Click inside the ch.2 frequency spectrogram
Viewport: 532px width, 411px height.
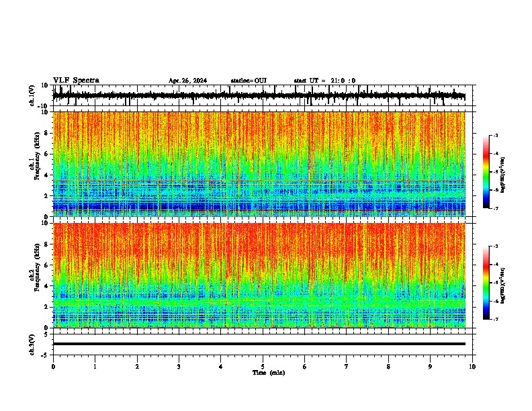259,275
